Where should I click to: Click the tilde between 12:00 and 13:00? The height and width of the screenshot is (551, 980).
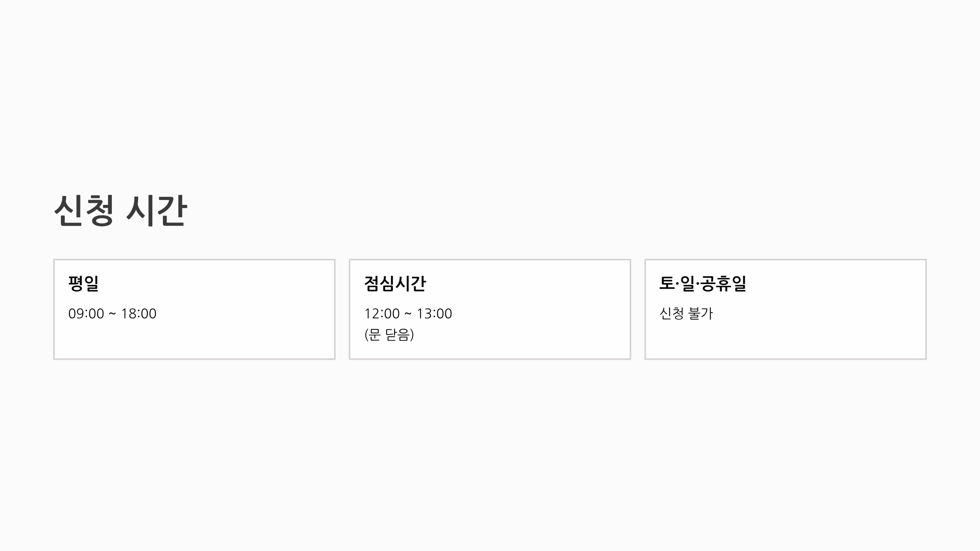tap(408, 314)
